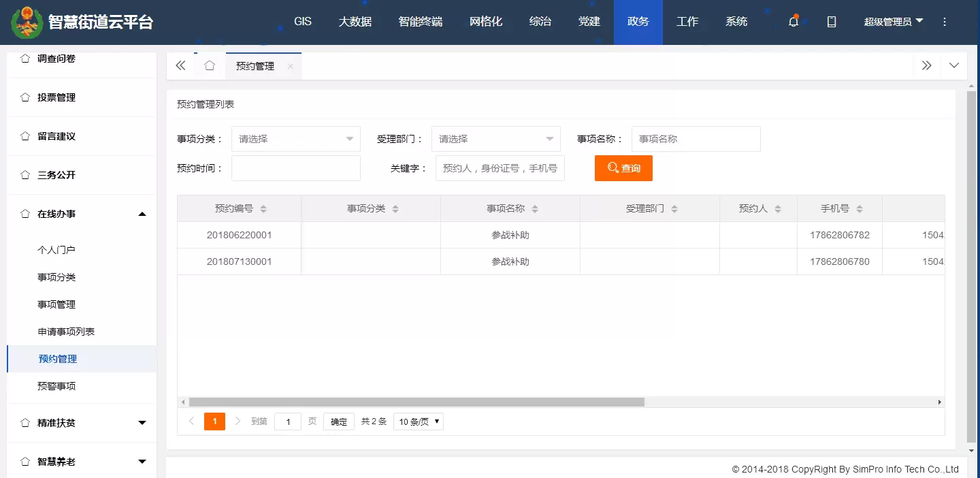Viewport: 980px width, 478px height.
Task: Open the tab options down-chevron menu
Action: tap(954, 65)
